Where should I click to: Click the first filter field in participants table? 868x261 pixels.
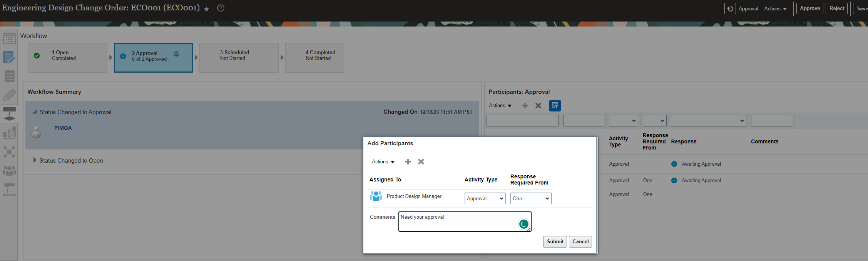click(522, 121)
